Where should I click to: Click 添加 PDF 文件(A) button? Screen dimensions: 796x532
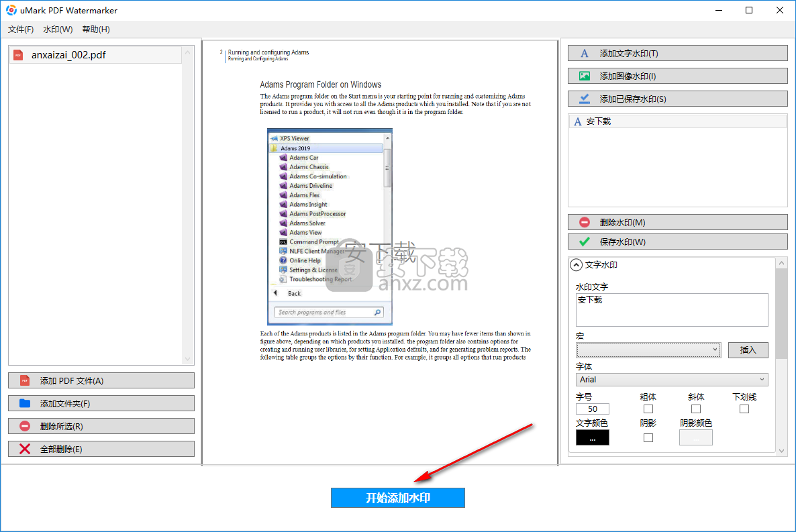pos(101,381)
